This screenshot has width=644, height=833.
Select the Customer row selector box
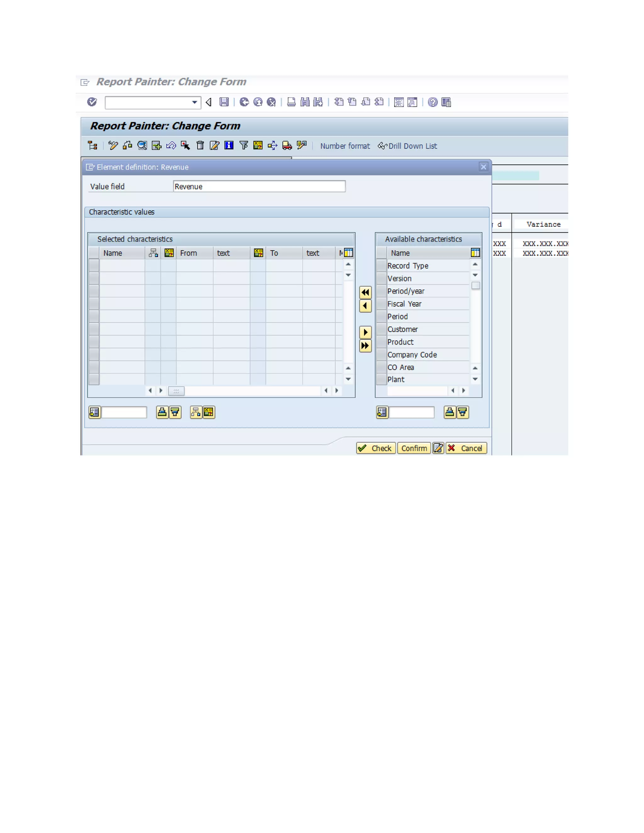(381, 329)
